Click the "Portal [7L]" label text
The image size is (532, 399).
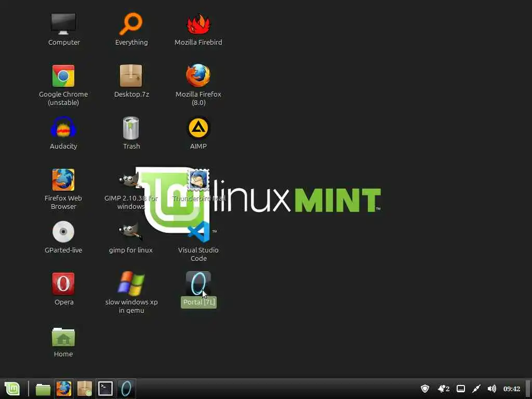point(199,302)
